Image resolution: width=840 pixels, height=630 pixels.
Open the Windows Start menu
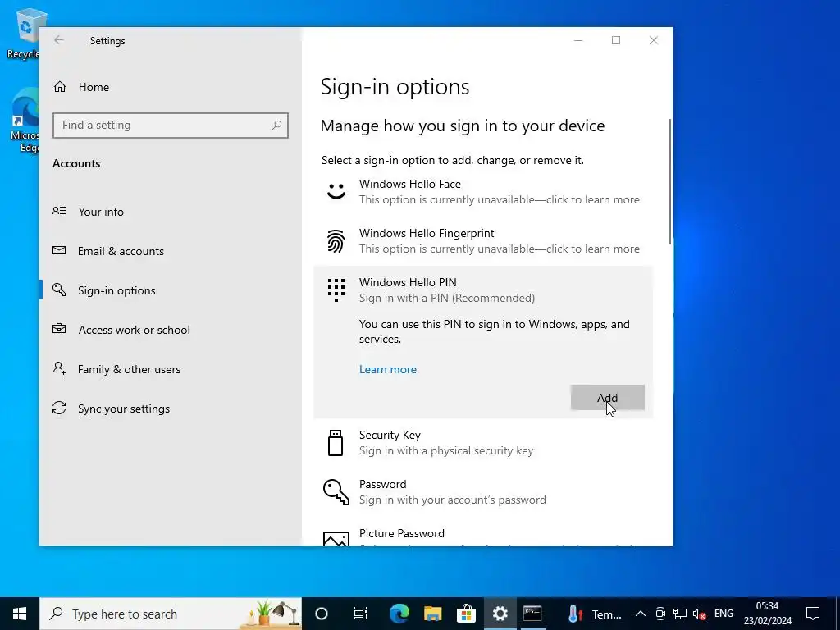(x=20, y=614)
